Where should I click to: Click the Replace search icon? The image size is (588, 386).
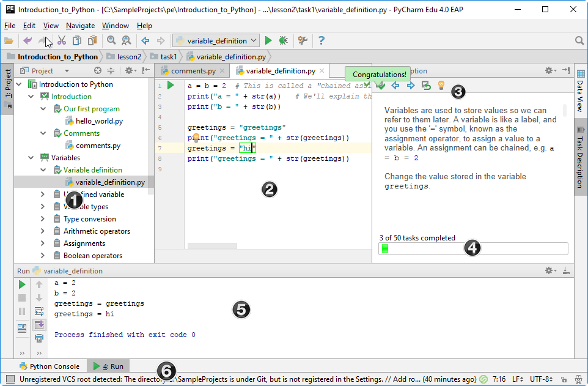click(x=127, y=40)
